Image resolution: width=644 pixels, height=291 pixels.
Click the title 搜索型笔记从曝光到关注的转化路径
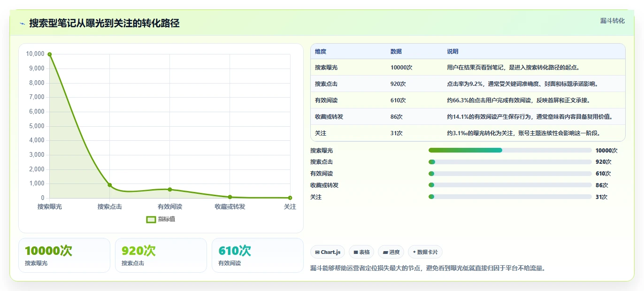click(104, 23)
